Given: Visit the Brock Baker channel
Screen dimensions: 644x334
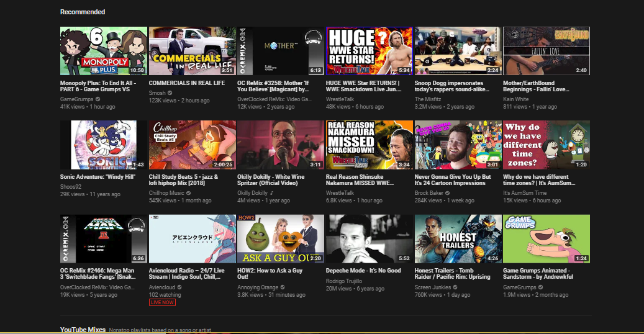Looking at the screenshot, I should click(x=429, y=192).
